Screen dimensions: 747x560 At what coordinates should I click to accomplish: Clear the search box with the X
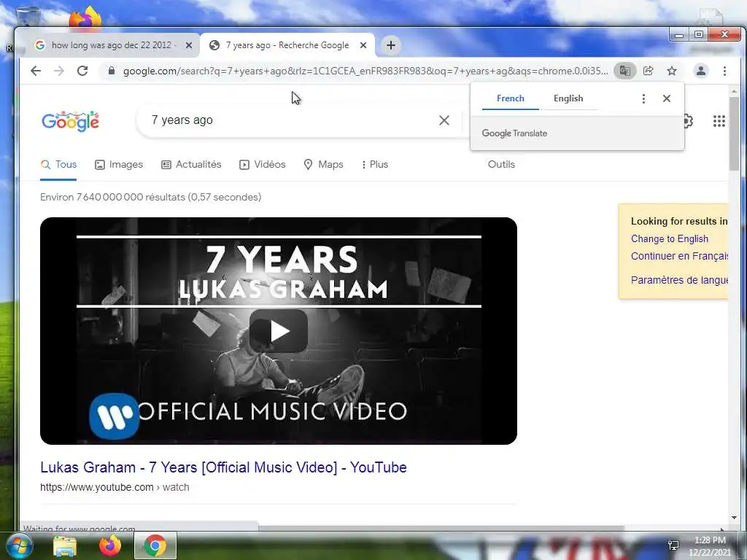(x=444, y=120)
